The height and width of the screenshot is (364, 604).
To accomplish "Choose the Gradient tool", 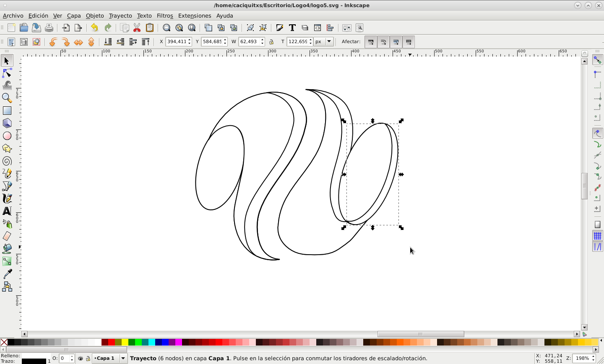I will (7, 261).
